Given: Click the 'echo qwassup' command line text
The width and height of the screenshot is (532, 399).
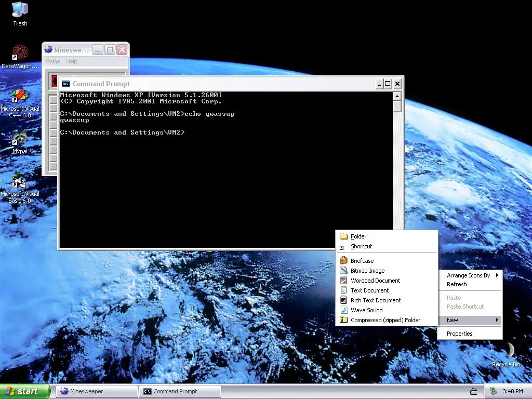Looking at the screenshot, I should pyautogui.click(x=210, y=114).
